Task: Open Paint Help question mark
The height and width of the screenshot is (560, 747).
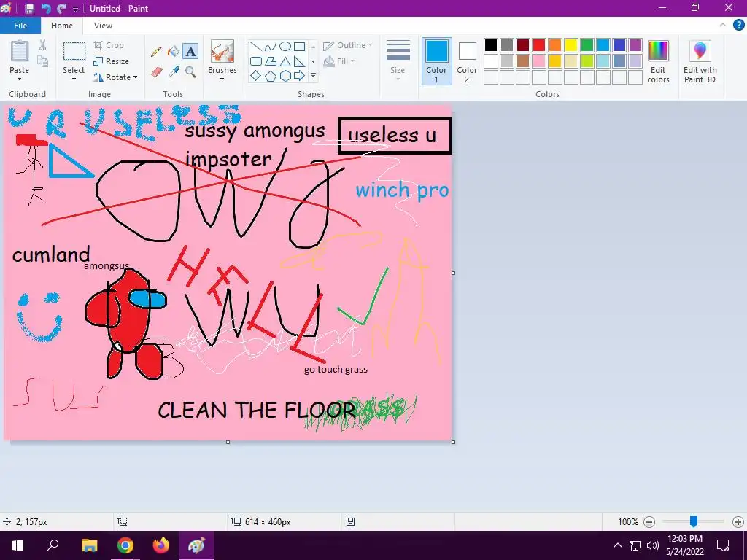Action: pyautogui.click(x=738, y=26)
